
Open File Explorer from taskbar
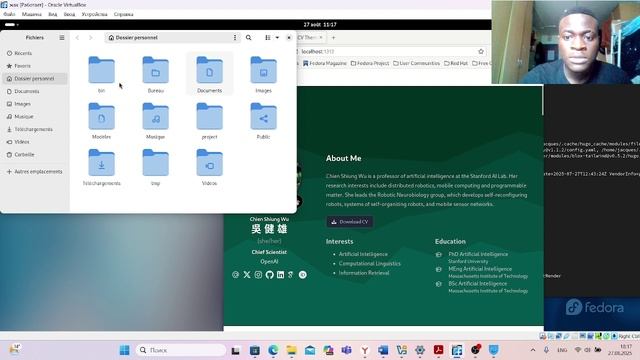point(291,350)
